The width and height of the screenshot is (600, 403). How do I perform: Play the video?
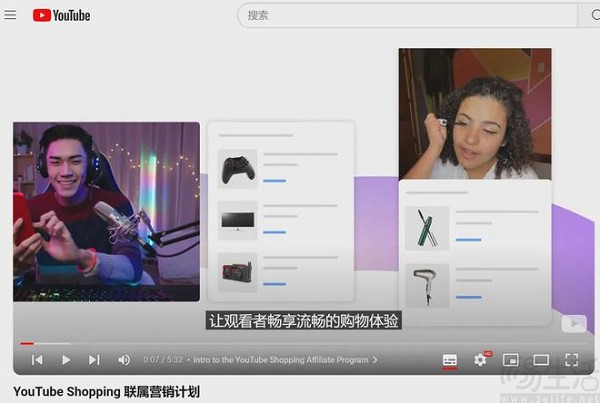pyautogui.click(x=66, y=360)
